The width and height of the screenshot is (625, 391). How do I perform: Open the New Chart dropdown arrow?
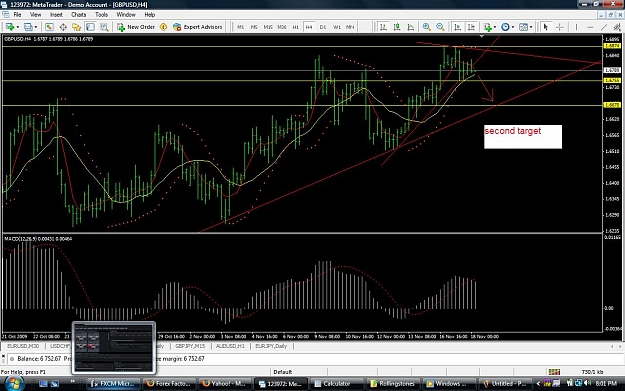(x=17, y=27)
